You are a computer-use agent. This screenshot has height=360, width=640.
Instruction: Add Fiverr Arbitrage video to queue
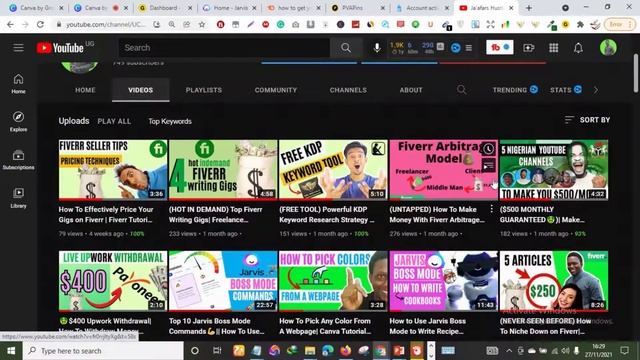(x=489, y=165)
